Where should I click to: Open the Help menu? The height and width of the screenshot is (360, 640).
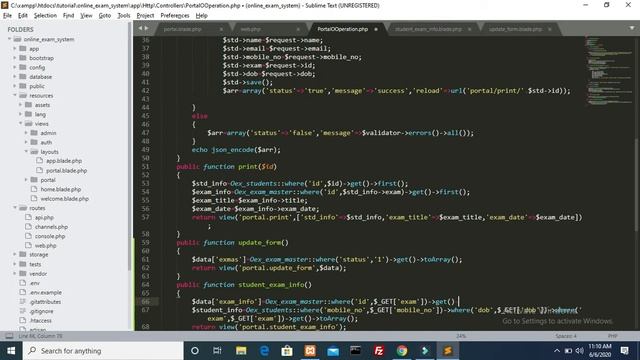coord(202,16)
